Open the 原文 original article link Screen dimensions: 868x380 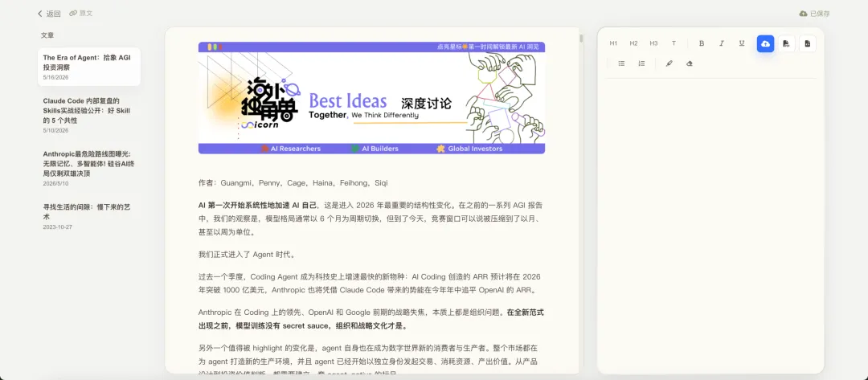81,14
